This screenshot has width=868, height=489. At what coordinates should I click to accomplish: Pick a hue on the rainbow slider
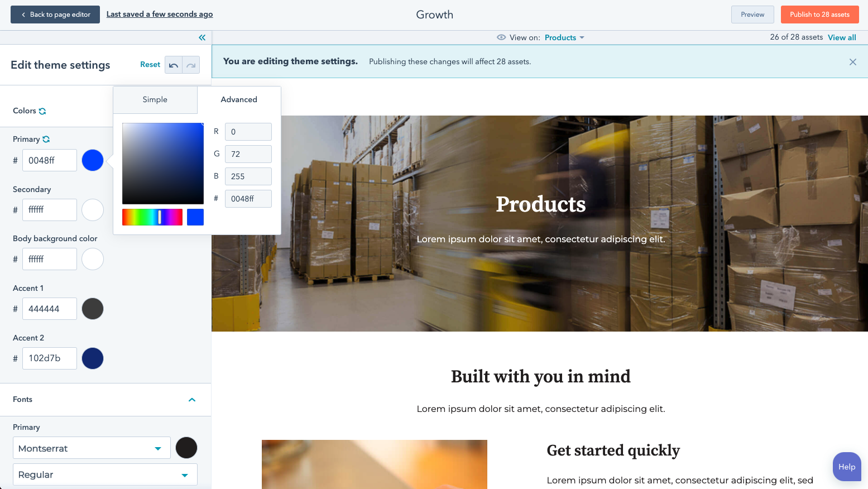152,217
